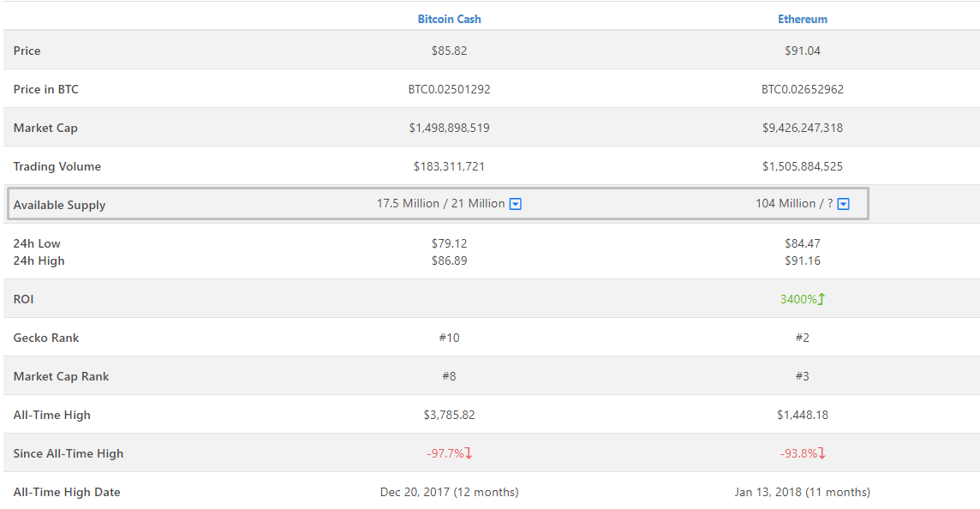This screenshot has width=980, height=509.
Task: Select Bitcoin Cash trading volume $183,311,721
Action: click(450, 166)
